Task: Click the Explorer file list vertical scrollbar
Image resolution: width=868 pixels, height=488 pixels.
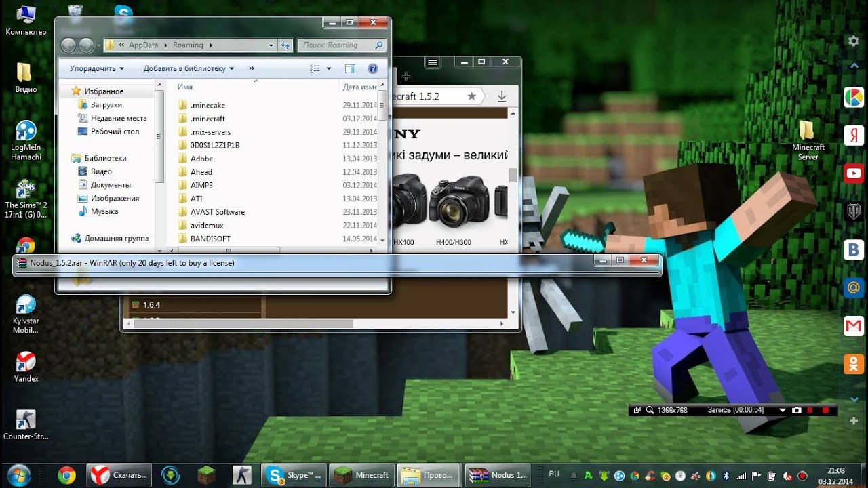Action: [382, 105]
